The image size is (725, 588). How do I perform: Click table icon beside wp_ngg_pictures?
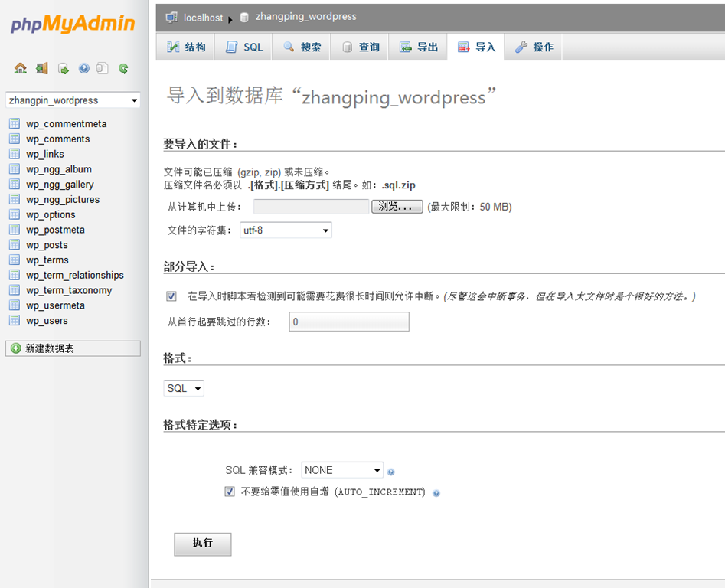coord(15,199)
